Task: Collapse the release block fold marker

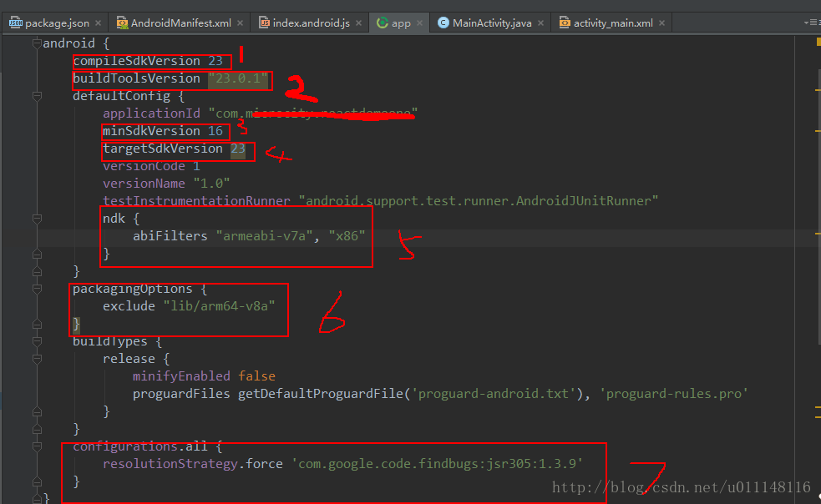Action: coord(37,359)
